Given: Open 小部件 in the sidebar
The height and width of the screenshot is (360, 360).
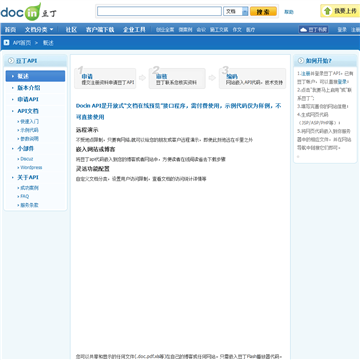Looking at the screenshot, I should (x=25, y=148).
